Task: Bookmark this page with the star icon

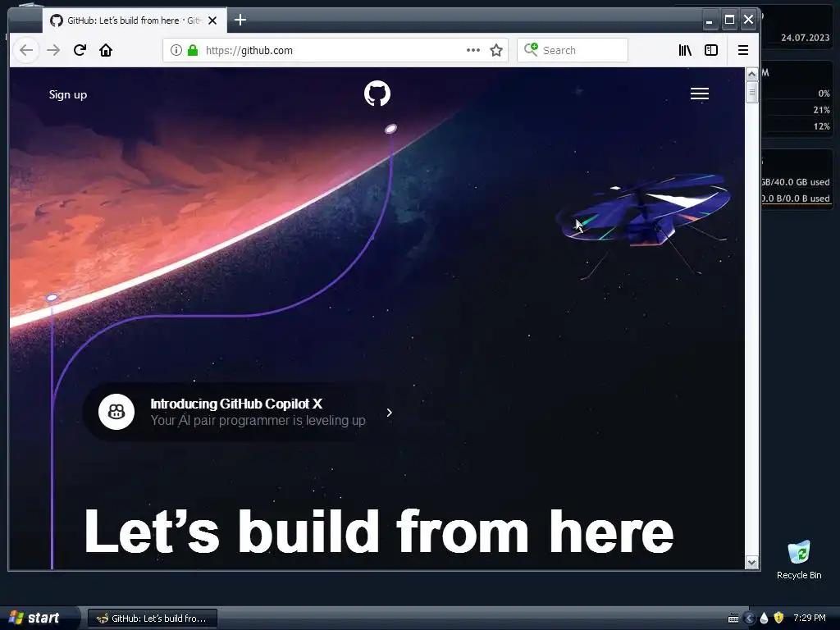Action: click(x=496, y=50)
